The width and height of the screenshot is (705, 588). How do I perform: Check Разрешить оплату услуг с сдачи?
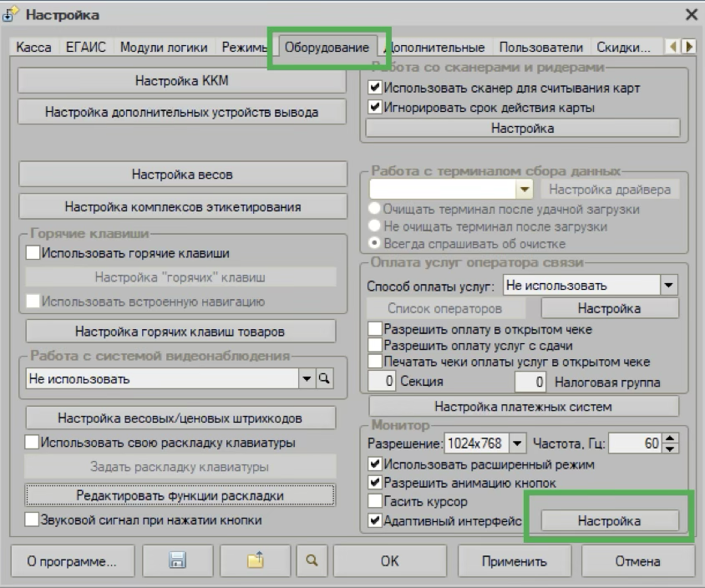coord(374,345)
